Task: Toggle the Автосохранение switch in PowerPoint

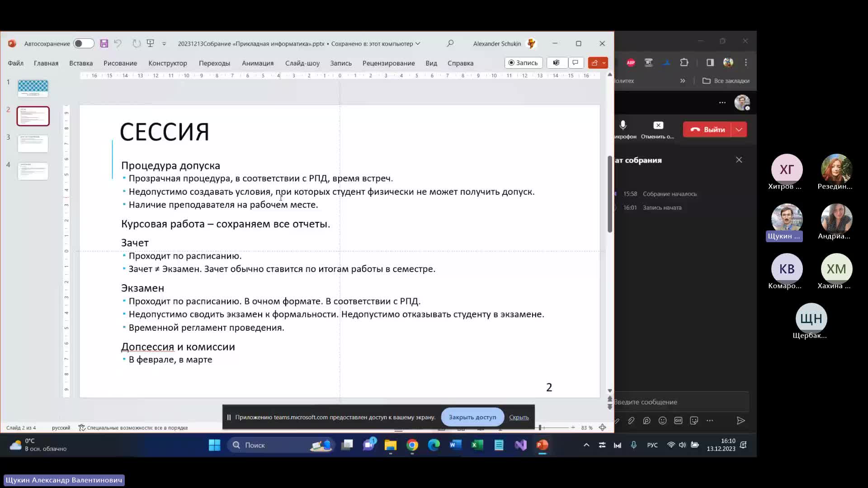Action: 84,43
